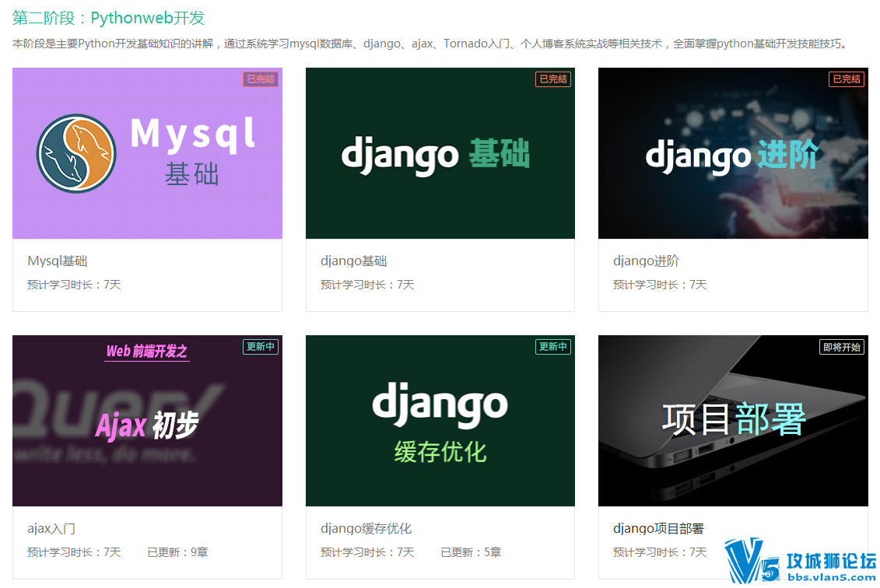Click the django项目部署 course title link
The width and height of the screenshot is (880, 588).
click(x=658, y=529)
